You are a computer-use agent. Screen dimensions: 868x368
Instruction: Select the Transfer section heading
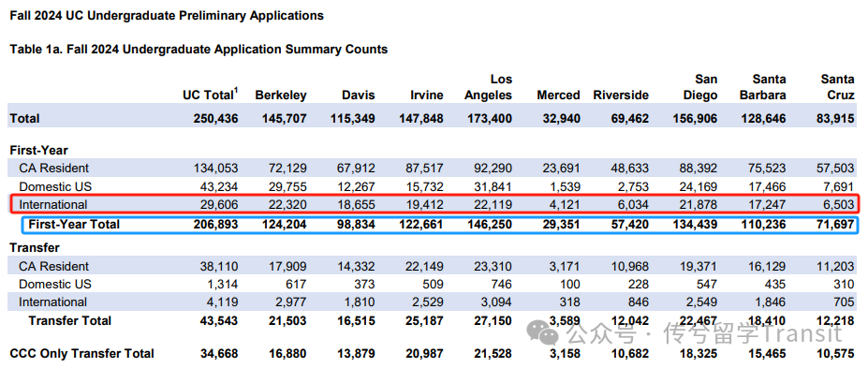pos(35,247)
